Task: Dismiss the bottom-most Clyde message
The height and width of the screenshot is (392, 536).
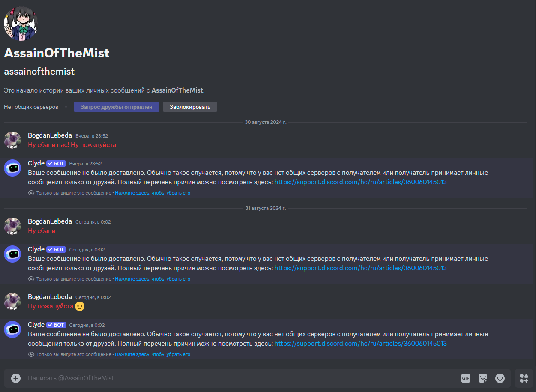Action: [153, 355]
